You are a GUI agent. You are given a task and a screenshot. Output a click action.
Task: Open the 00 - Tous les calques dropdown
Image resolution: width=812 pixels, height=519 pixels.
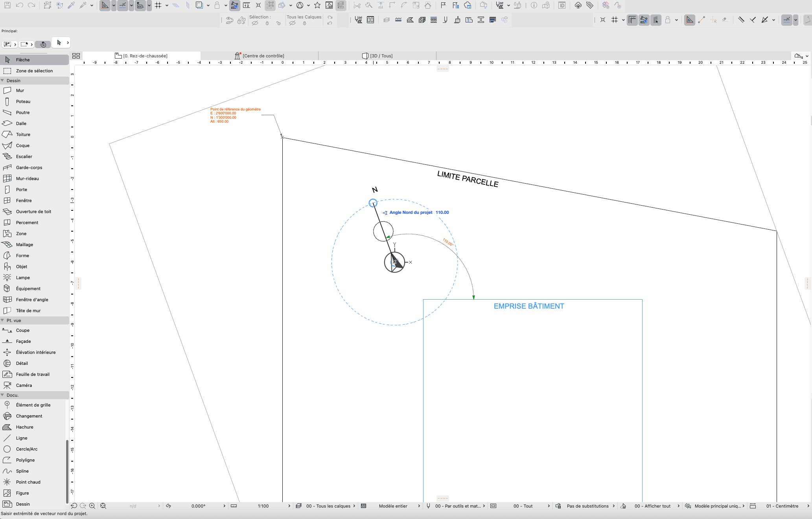point(326,506)
